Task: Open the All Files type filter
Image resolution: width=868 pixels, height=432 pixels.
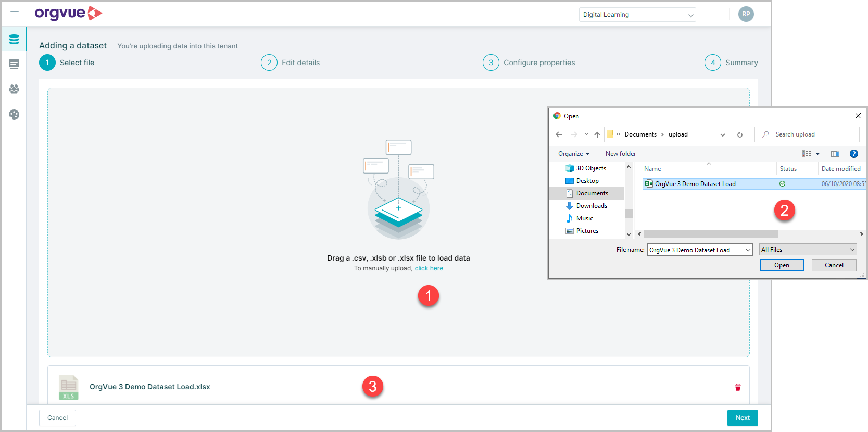Action: point(808,250)
